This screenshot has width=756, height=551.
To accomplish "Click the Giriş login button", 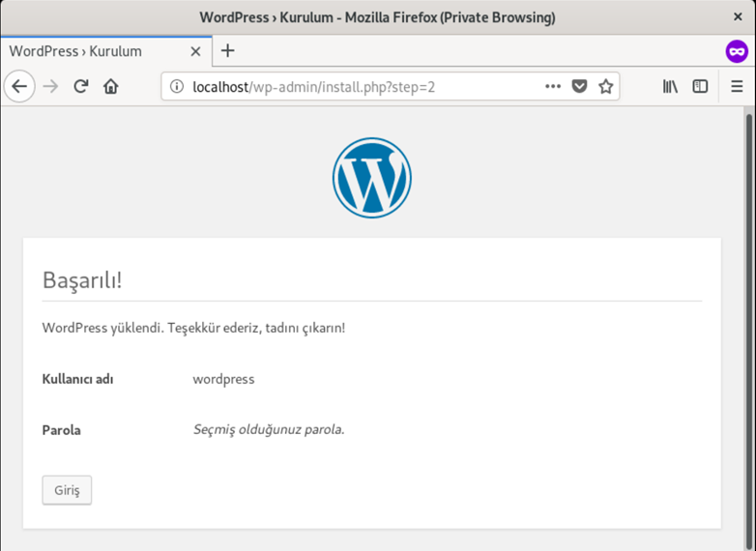I will tap(67, 490).
